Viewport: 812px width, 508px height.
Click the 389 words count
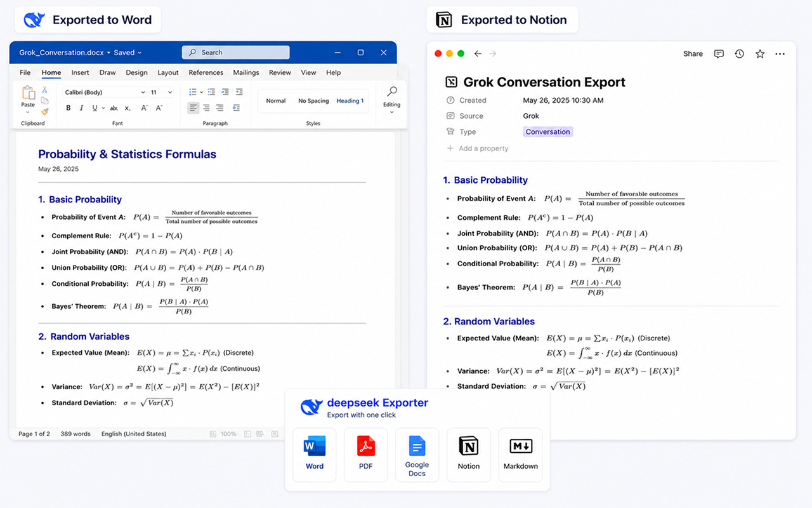[75, 434]
